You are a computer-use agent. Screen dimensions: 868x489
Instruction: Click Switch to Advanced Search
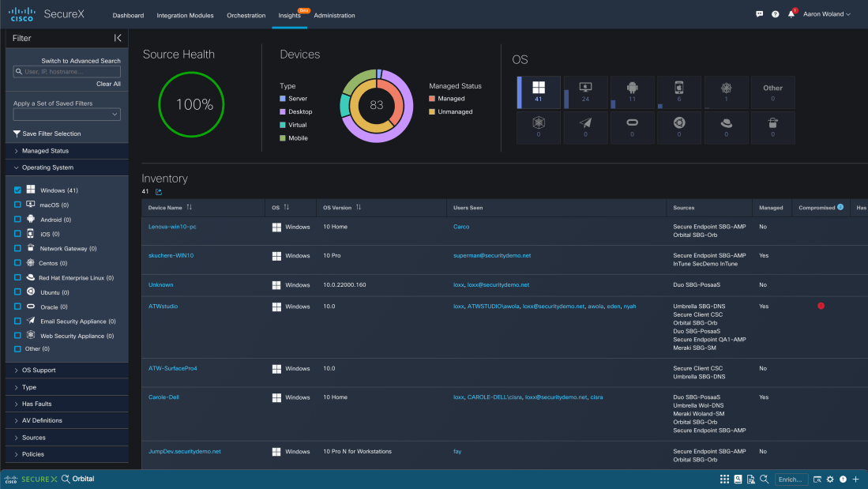[x=81, y=61]
